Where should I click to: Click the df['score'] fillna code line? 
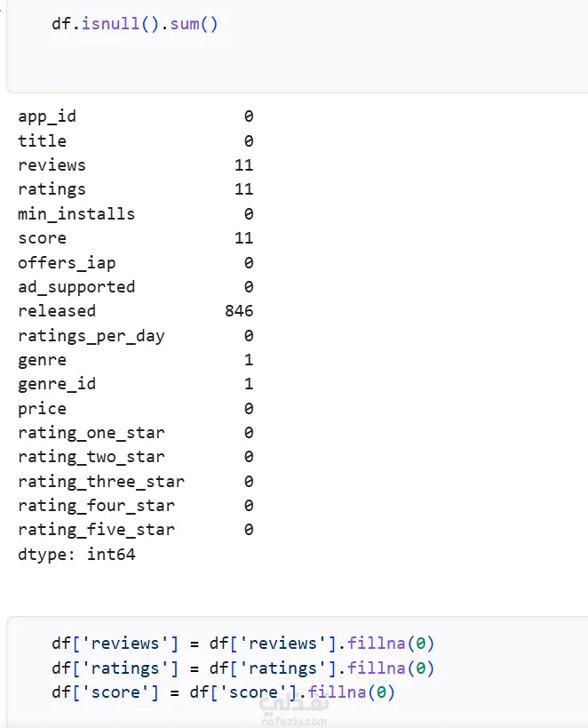point(223,692)
